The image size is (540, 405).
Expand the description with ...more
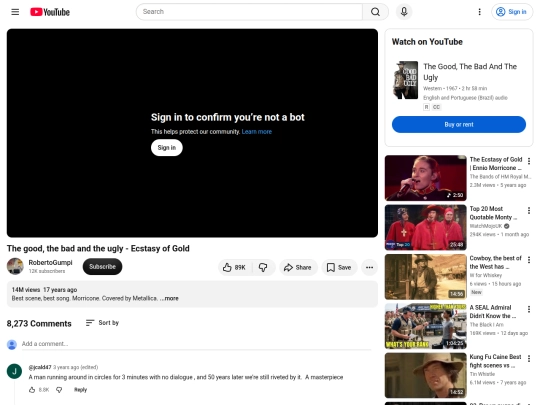pyautogui.click(x=169, y=298)
